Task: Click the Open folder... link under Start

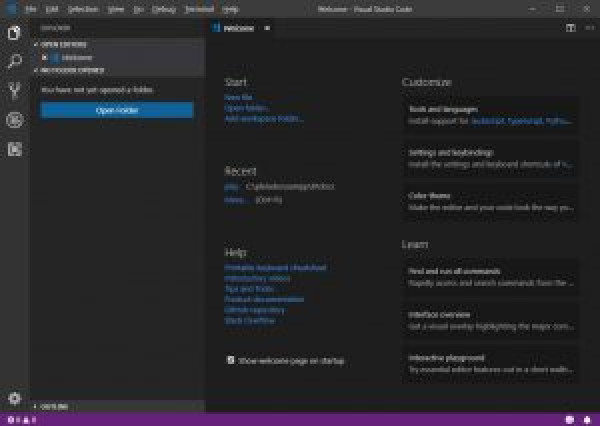Action: pos(246,108)
